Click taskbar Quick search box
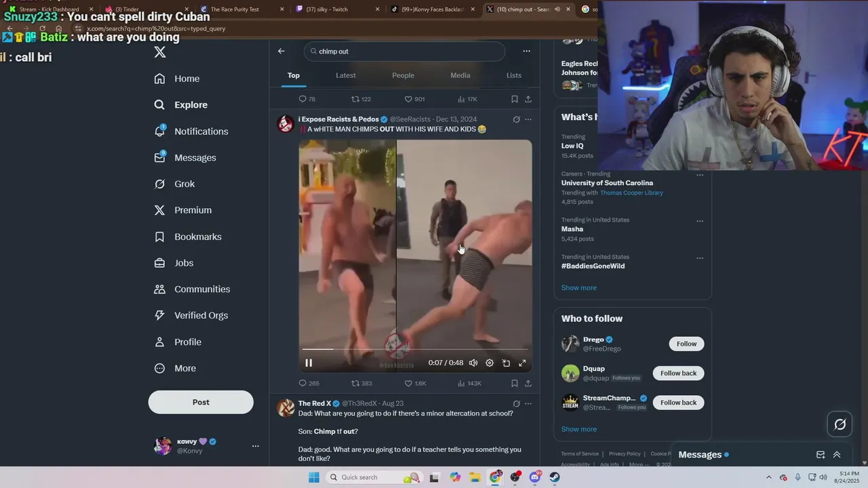The height and width of the screenshot is (488, 868). tap(375, 477)
